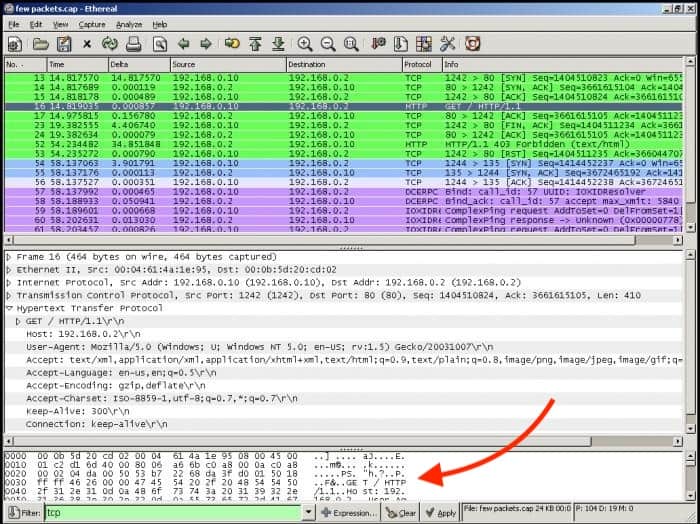Select packet 13 SYN row
The height and width of the screenshot is (524, 700).
[x=343, y=78]
